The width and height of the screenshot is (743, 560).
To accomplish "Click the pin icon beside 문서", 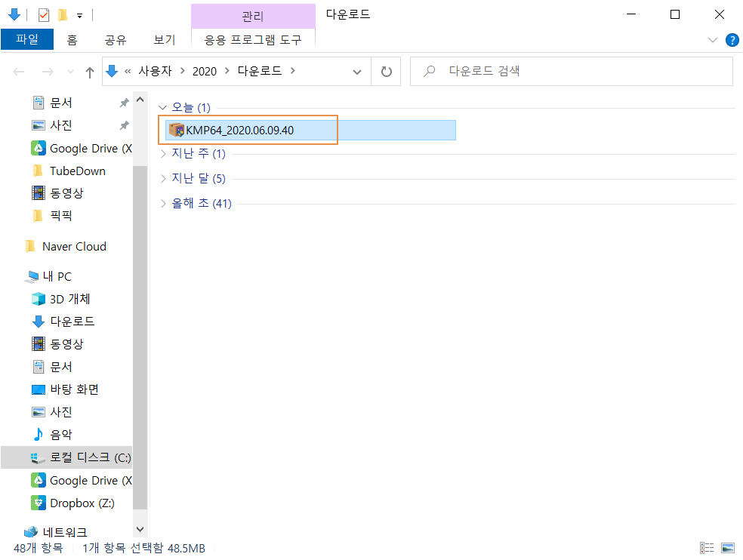I will (x=124, y=103).
